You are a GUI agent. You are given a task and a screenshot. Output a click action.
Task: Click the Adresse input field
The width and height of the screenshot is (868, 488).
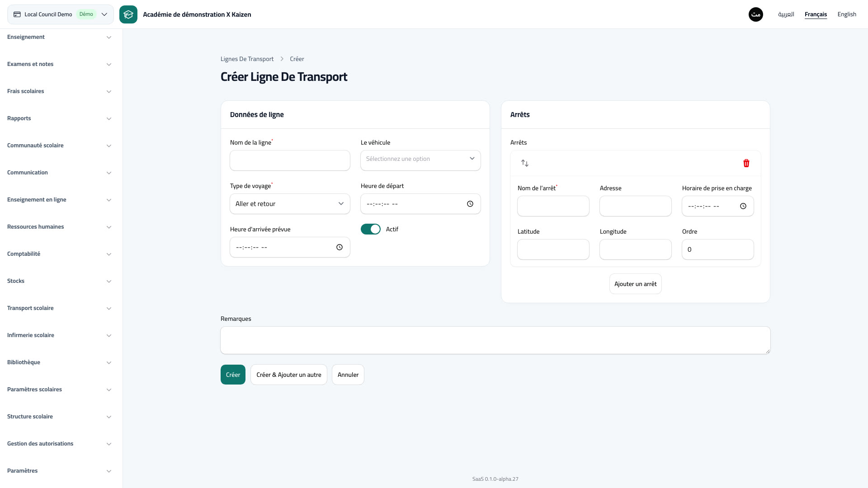pos(636,206)
